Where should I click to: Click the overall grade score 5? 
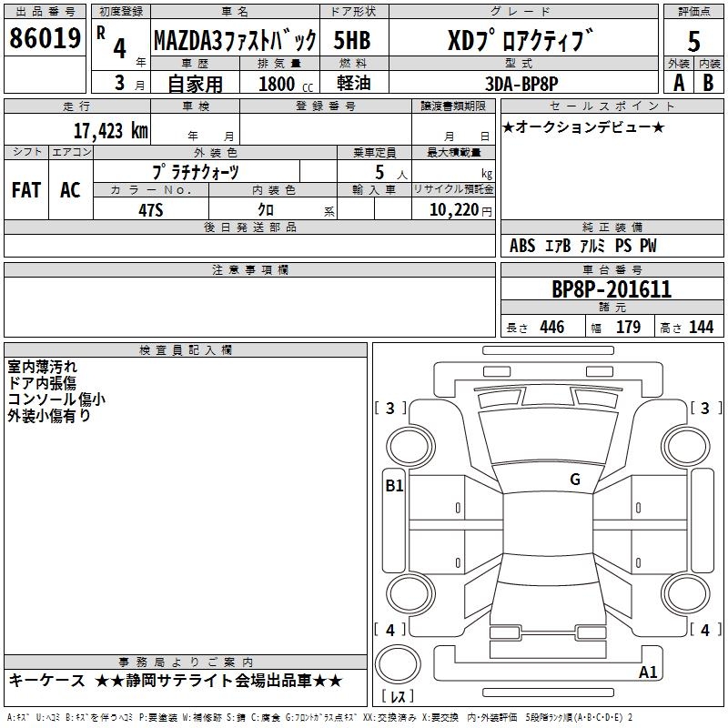[693, 41]
